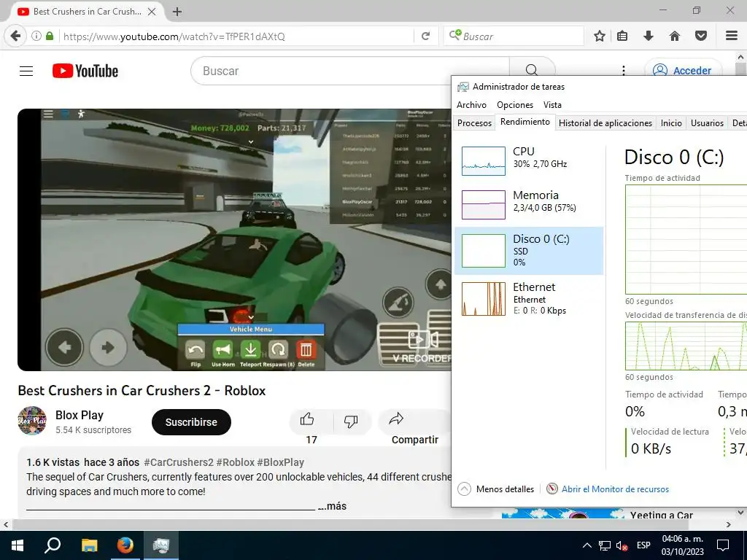Screen dimensions: 747x560
Task: Click the taskbar clock and date
Action: pos(683,545)
